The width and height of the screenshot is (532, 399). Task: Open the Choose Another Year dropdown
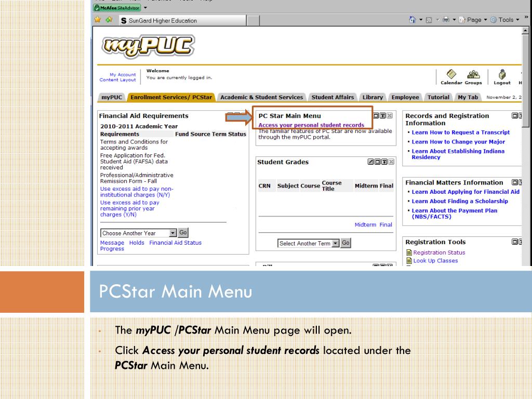coord(138,233)
